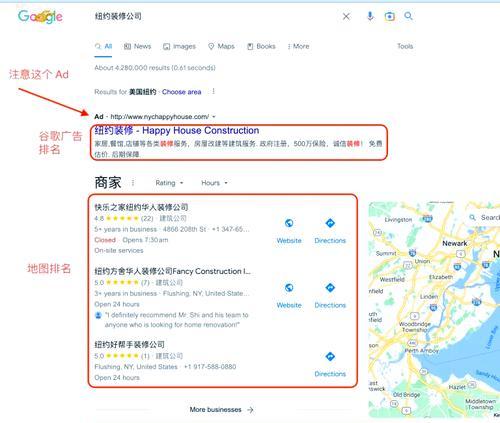This screenshot has width=500, height=423.
Task: Start voice search with microphone icon
Action: (370, 16)
